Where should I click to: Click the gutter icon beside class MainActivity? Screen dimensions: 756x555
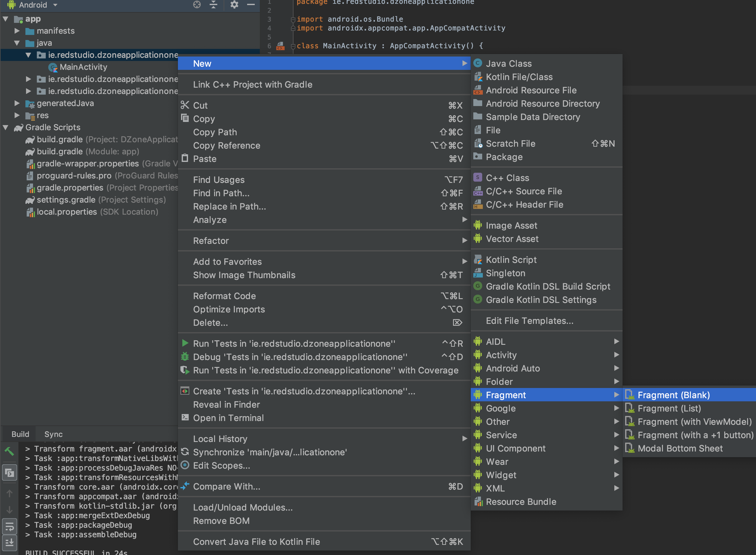point(280,46)
